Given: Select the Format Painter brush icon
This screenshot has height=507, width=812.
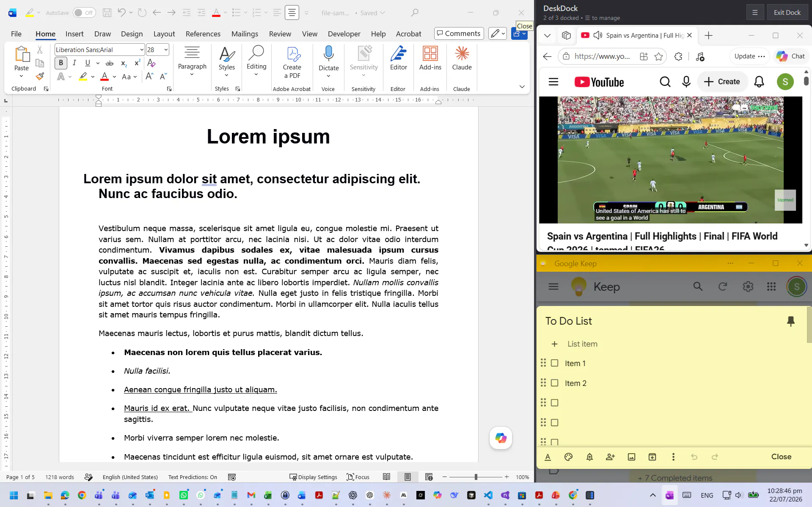Looking at the screenshot, I should point(40,77).
